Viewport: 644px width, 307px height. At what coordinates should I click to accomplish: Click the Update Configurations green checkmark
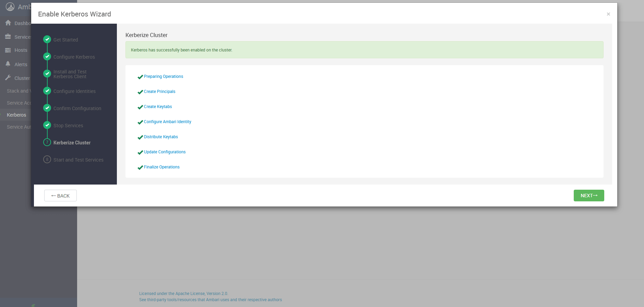click(x=140, y=152)
